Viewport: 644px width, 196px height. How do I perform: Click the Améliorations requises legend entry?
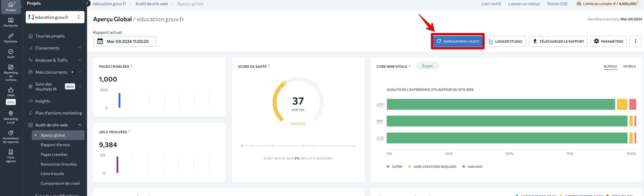[432, 167]
